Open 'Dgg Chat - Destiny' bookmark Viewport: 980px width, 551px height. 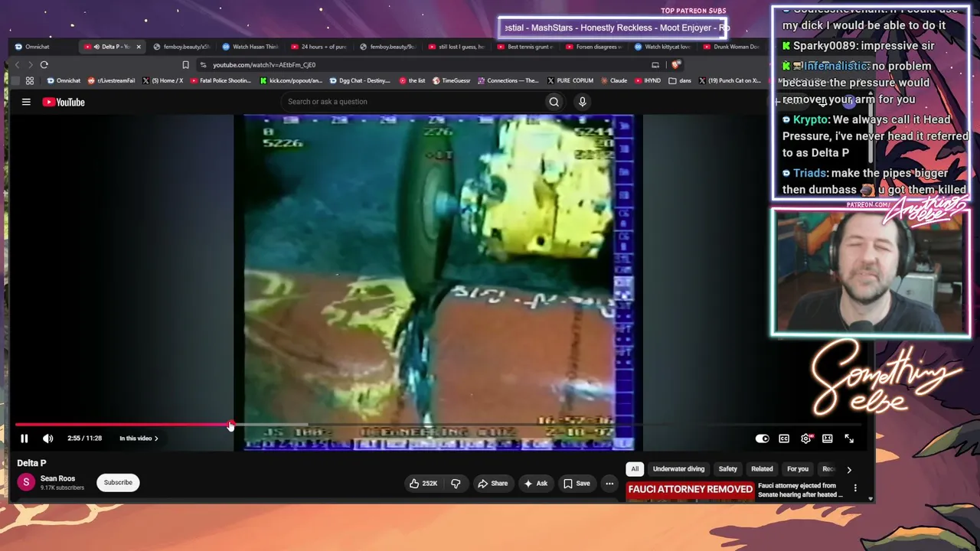359,80
